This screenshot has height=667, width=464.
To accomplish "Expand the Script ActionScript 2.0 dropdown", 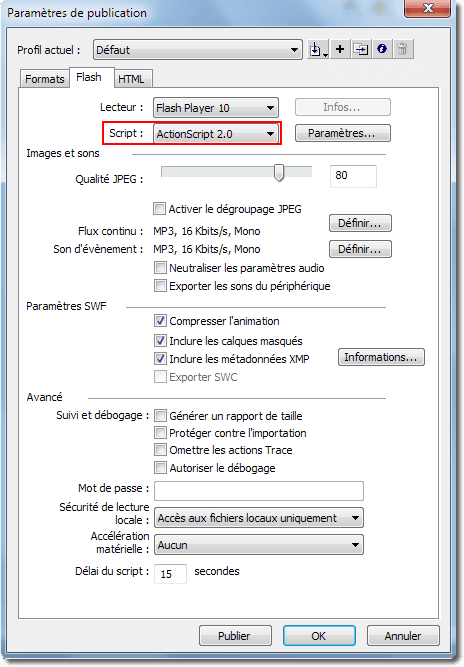I will coord(216,134).
